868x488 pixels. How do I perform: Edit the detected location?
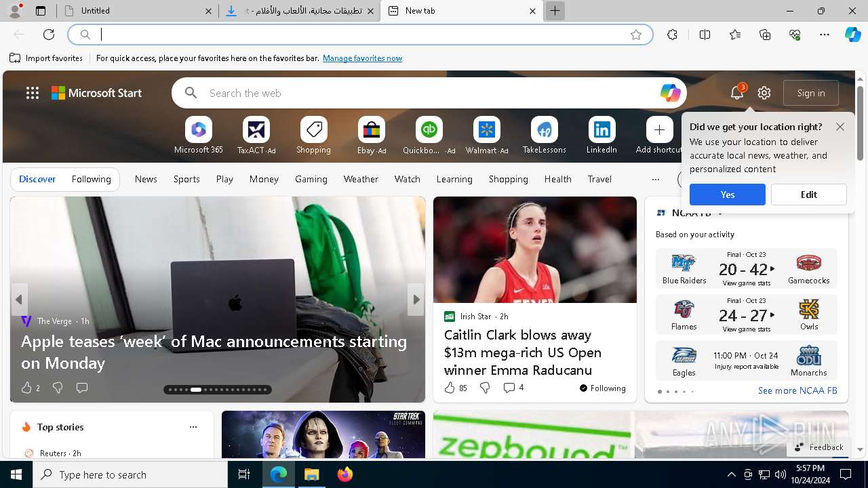(809, 195)
